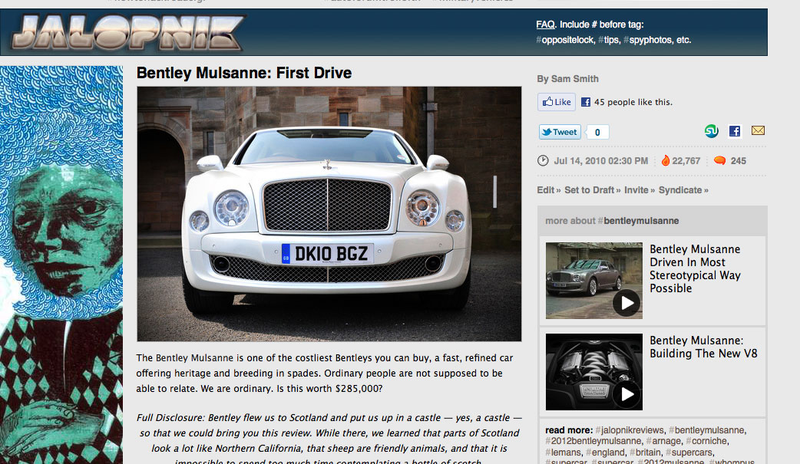Click the illustrated sidebar artwork on the left
The height and width of the screenshot is (464, 800).
click(x=61, y=265)
